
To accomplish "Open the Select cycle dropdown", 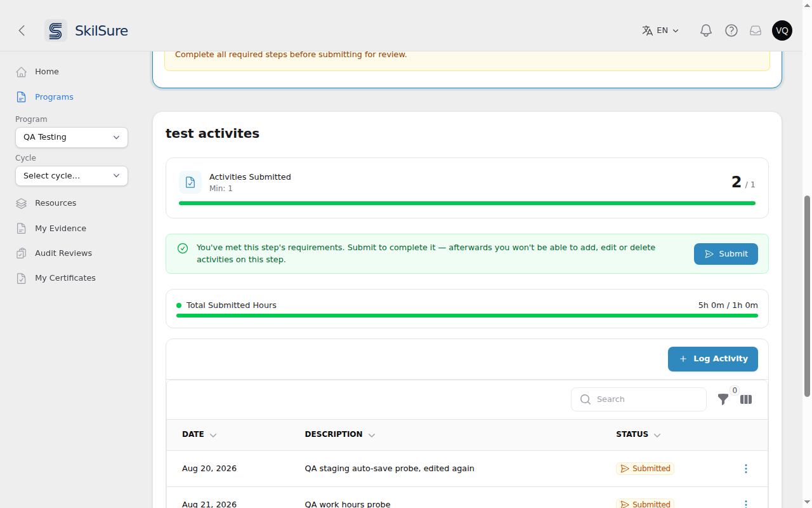I will [72, 176].
